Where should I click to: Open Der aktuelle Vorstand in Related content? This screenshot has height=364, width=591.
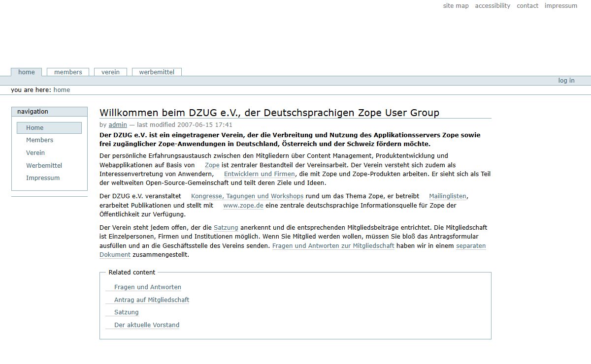tap(147, 325)
